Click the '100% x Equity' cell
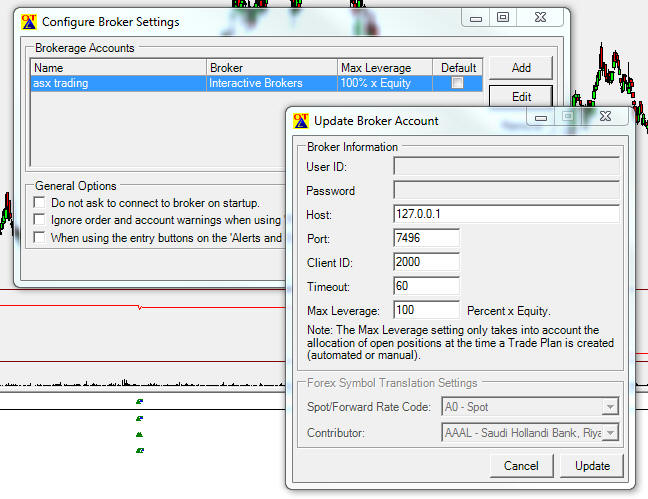Viewport: 648px width, 499px height. coord(385,83)
